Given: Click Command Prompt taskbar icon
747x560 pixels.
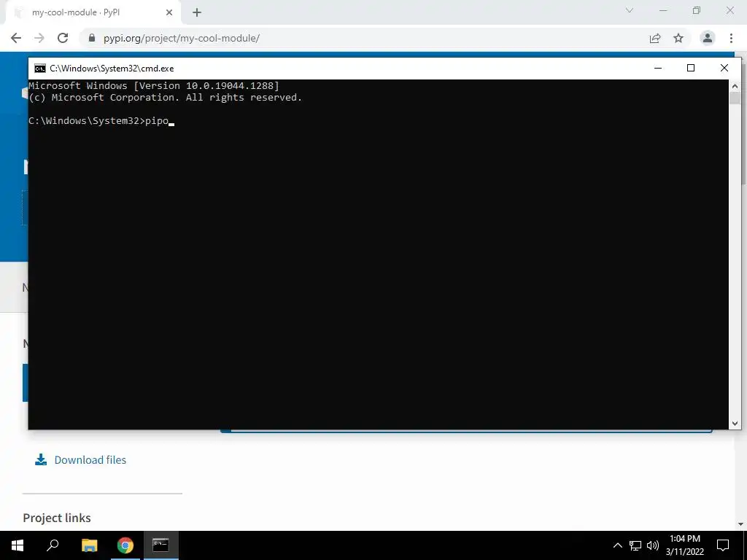Looking at the screenshot, I should click(160, 545).
